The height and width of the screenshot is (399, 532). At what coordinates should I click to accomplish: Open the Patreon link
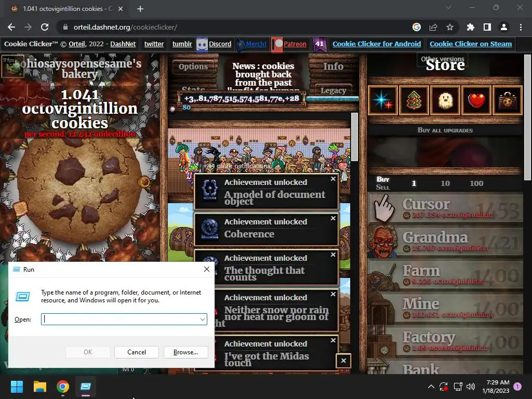pyautogui.click(x=295, y=44)
